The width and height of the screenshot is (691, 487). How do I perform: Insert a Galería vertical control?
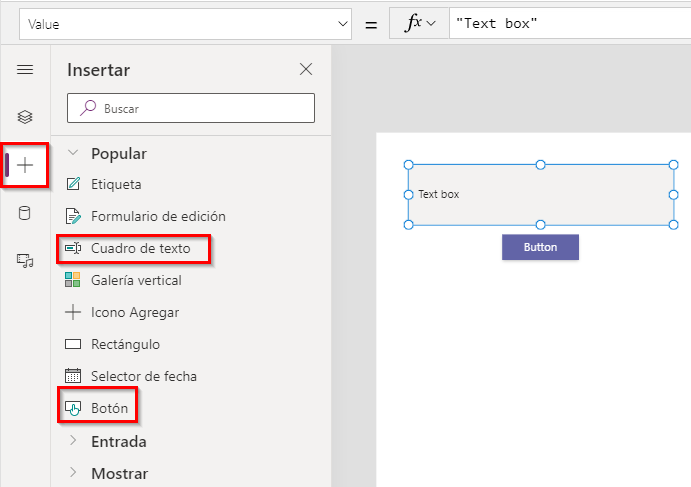click(136, 280)
